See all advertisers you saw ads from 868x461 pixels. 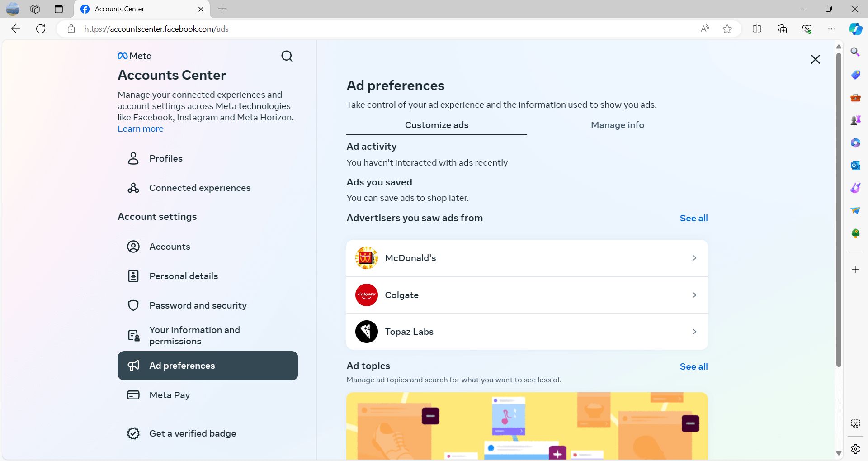pos(693,218)
